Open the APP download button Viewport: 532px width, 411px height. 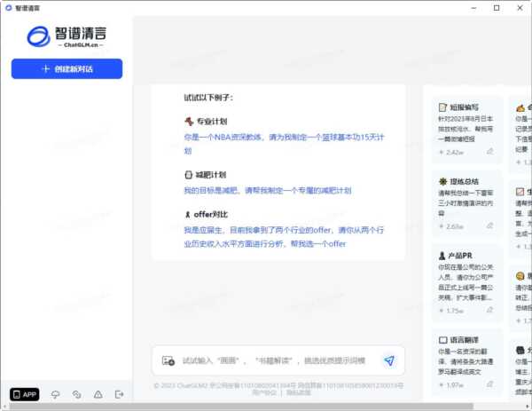[x=25, y=394]
